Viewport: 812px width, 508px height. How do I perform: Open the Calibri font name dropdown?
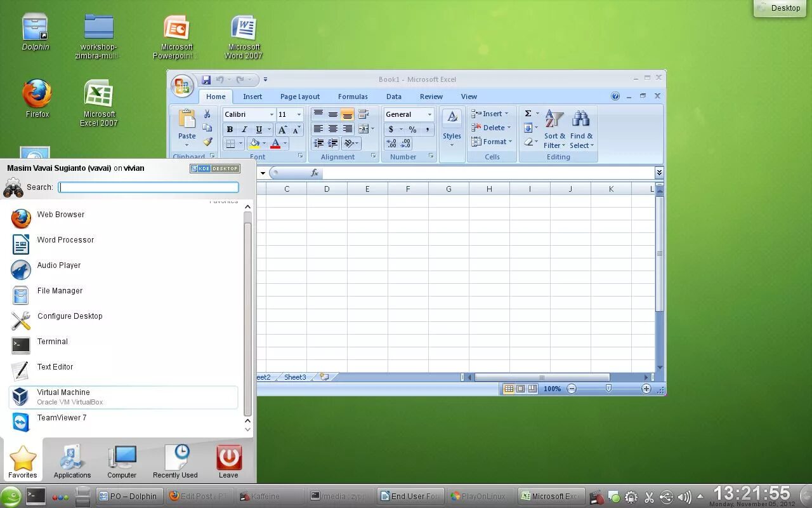pyautogui.click(x=272, y=114)
